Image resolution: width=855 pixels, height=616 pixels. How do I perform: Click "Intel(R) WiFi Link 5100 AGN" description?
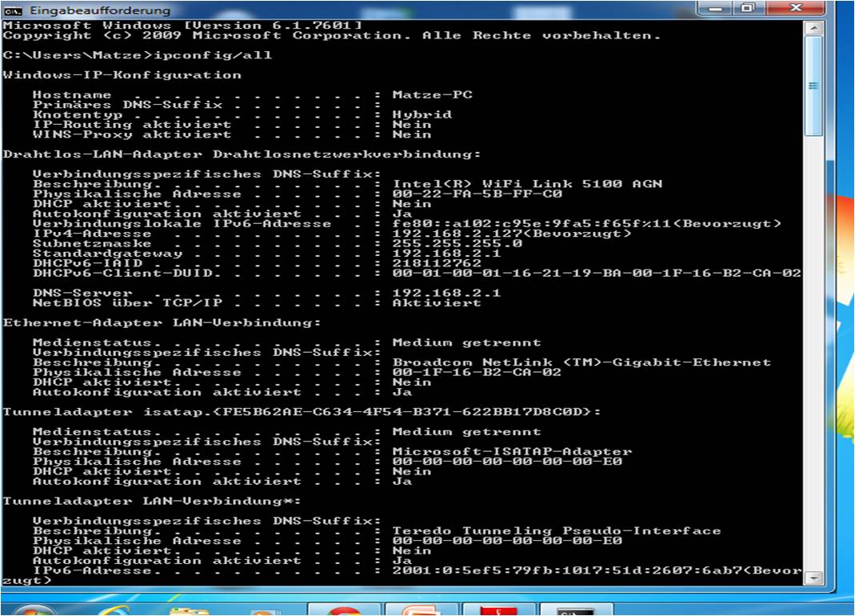[527, 184]
